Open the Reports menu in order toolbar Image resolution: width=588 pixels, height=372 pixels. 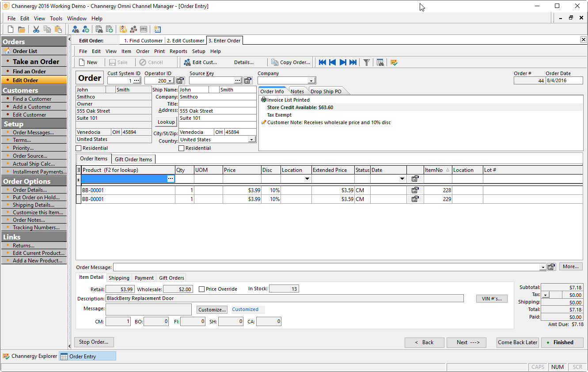pos(178,51)
